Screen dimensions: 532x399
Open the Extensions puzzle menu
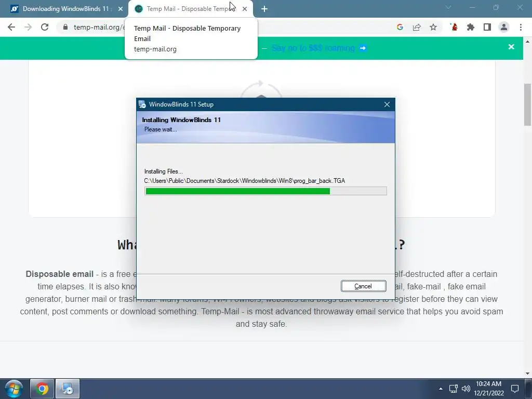pos(471,27)
